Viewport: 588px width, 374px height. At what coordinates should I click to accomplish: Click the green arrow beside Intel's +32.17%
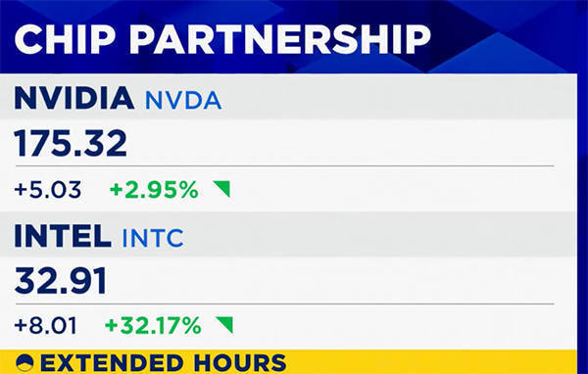point(224,324)
